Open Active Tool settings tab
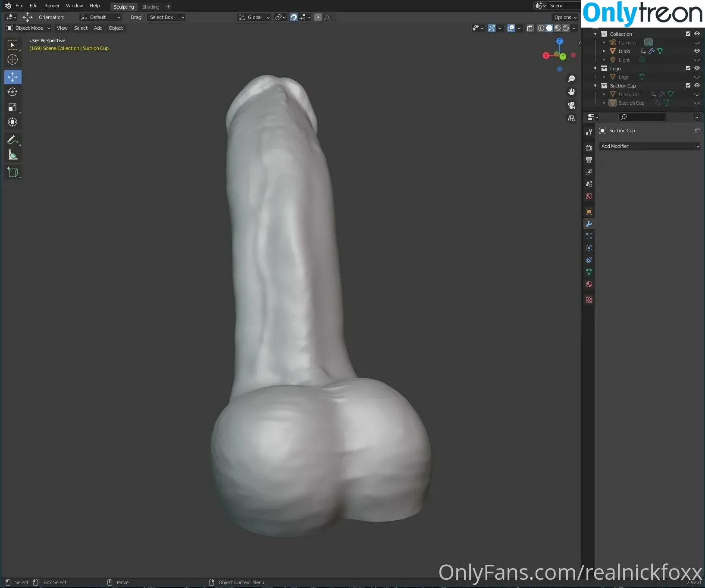 point(589,132)
